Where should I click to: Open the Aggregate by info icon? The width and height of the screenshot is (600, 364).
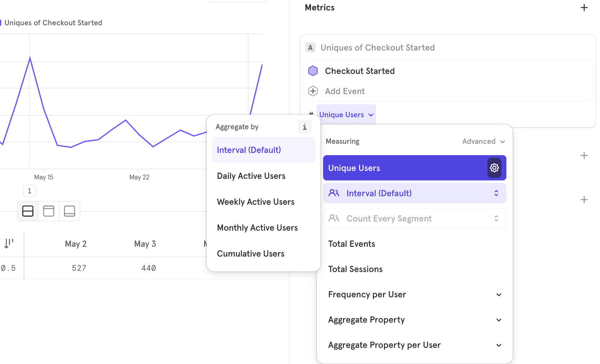(304, 127)
